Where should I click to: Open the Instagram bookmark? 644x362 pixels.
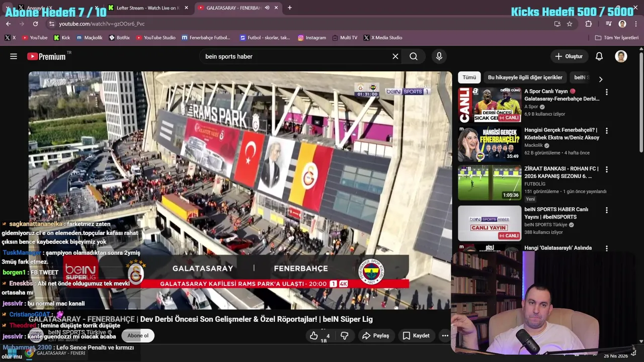(312, 38)
